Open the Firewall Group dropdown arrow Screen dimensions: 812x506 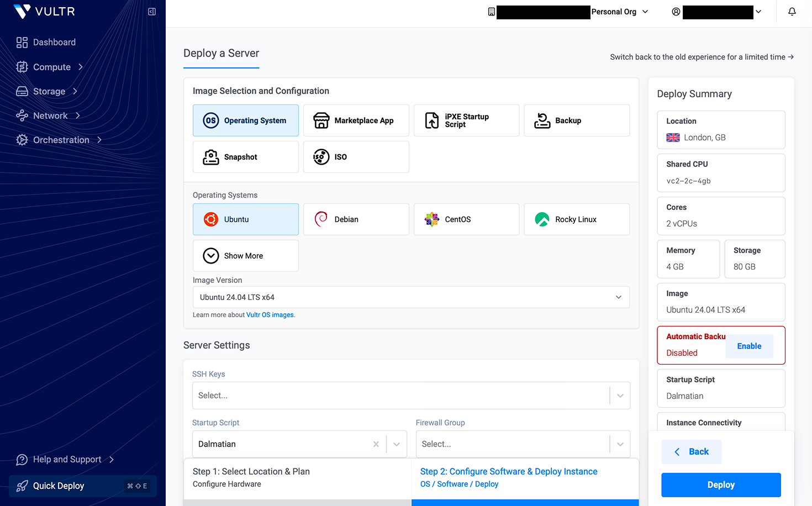coord(620,444)
